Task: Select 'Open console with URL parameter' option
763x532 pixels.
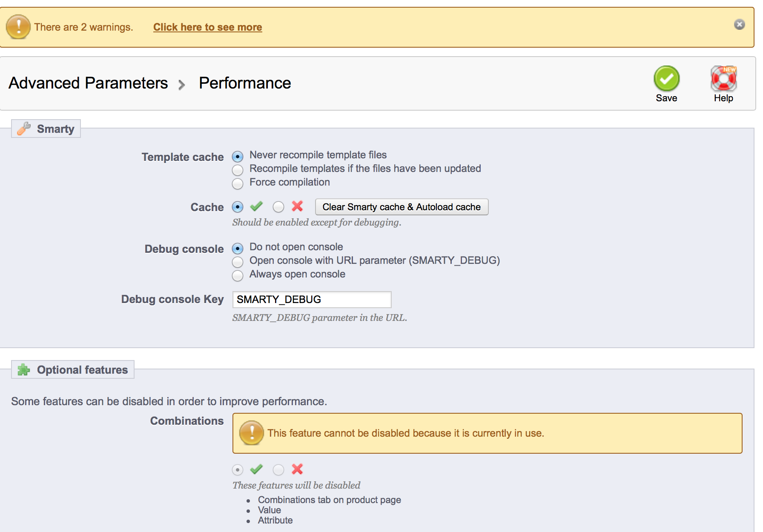Action: point(238,262)
